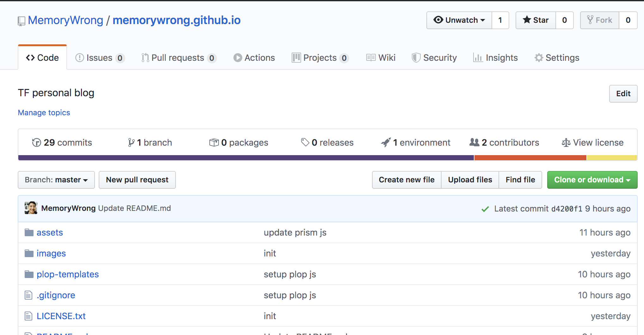This screenshot has width=644, height=335.
Task: Click the star icon on the Star button
Action: [527, 20]
